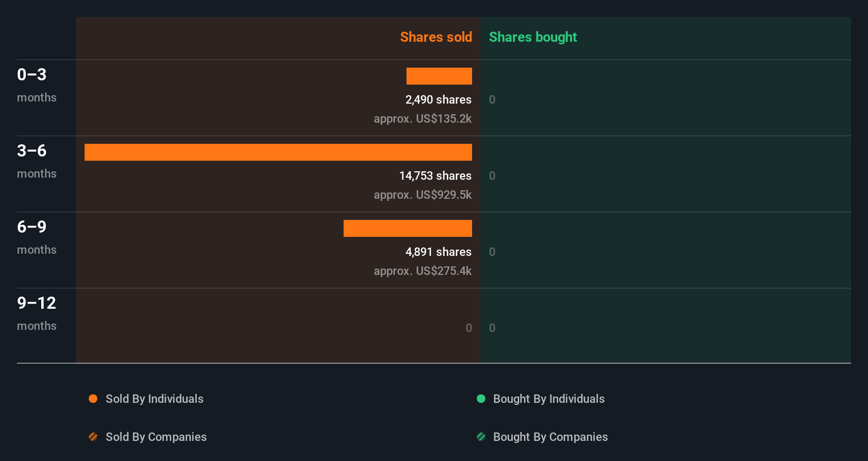The width and height of the screenshot is (868, 461).
Task: Click the 6–9 months row label
Action: [36, 237]
